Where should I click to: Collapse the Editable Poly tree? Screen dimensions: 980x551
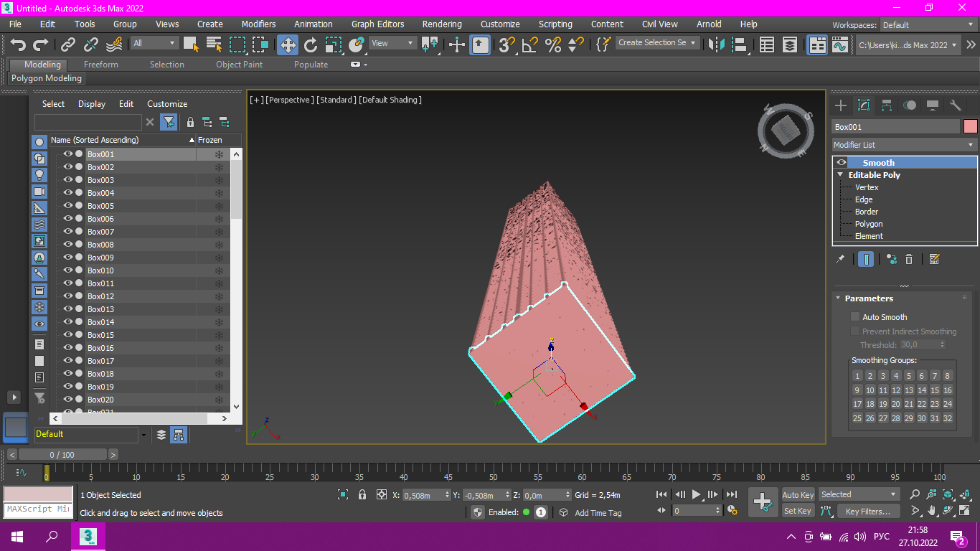[840, 175]
